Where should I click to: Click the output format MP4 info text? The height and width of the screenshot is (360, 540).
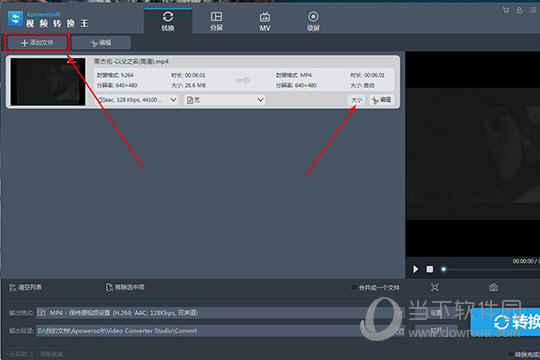point(293,75)
